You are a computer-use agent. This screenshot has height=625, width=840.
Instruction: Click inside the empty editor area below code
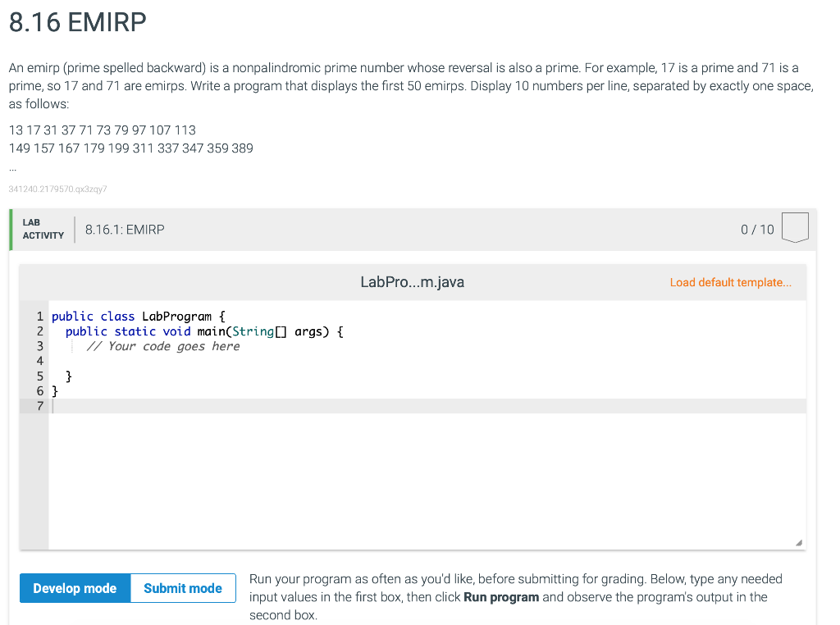pyautogui.click(x=410, y=476)
